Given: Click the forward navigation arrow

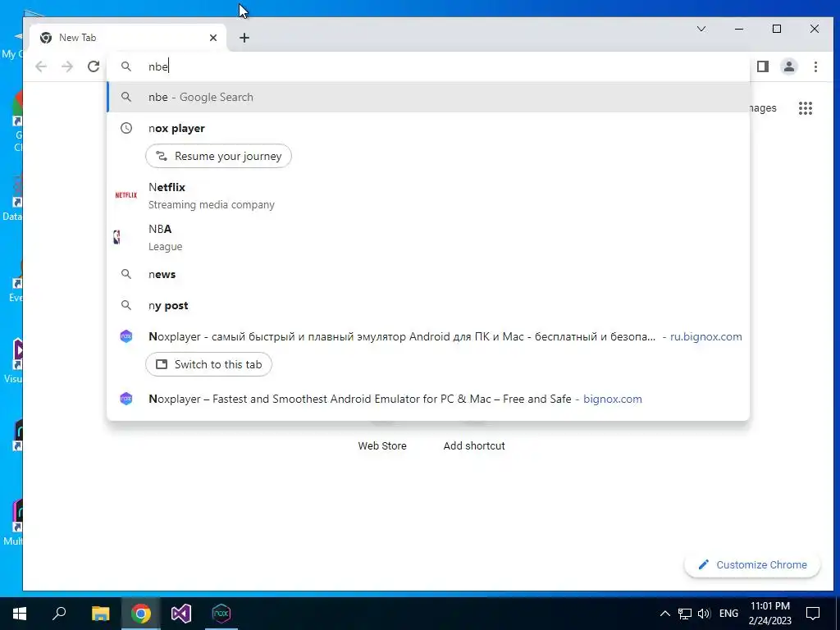Looking at the screenshot, I should (x=67, y=66).
